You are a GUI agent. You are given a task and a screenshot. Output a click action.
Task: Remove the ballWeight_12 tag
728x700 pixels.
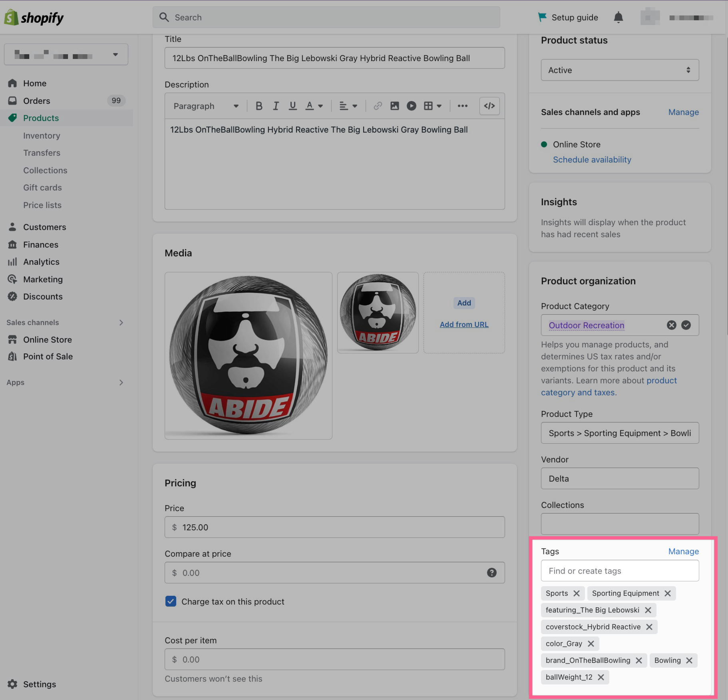pyautogui.click(x=601, y=678)
